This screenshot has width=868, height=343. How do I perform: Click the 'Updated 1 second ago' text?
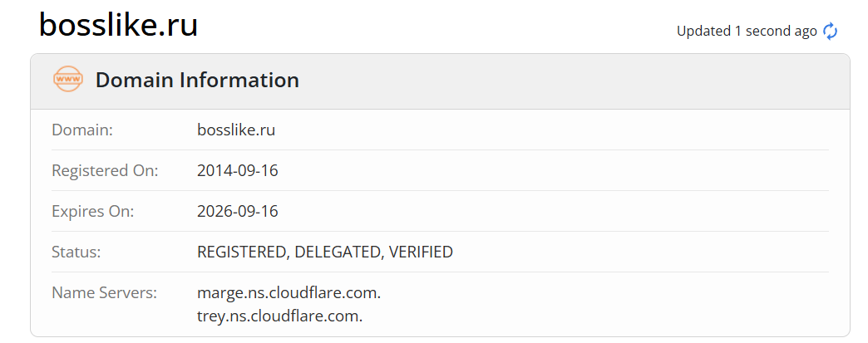[x=746, y=32]
